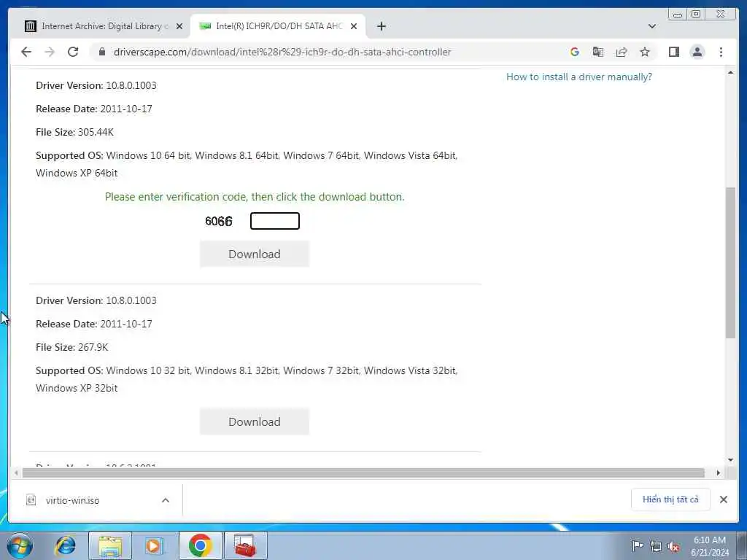
Task: Open Windows Explorer from taskbar
Action: pos(110,545)
